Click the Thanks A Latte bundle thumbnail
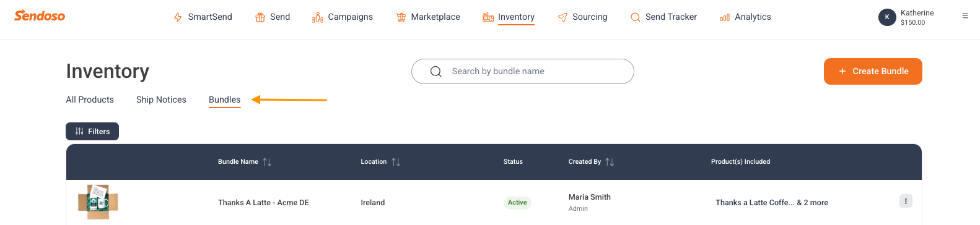Viewport: 980px width, 225px height. point(98,202)
